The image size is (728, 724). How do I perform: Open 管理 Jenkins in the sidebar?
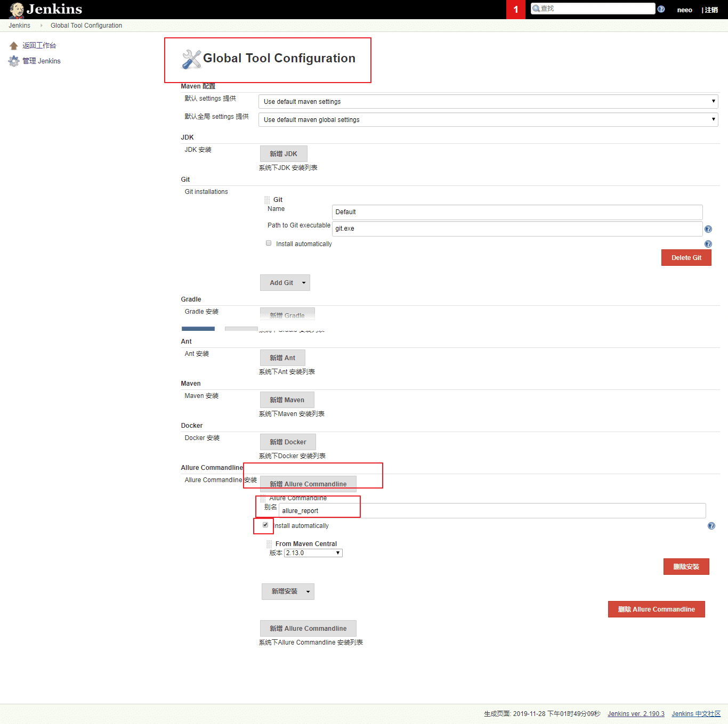42,61
